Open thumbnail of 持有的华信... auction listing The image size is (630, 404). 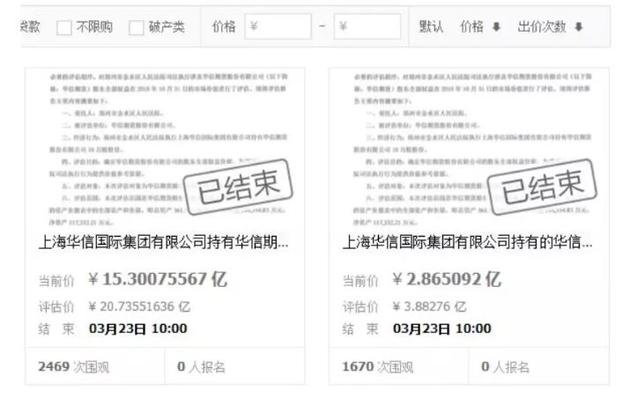469,148
